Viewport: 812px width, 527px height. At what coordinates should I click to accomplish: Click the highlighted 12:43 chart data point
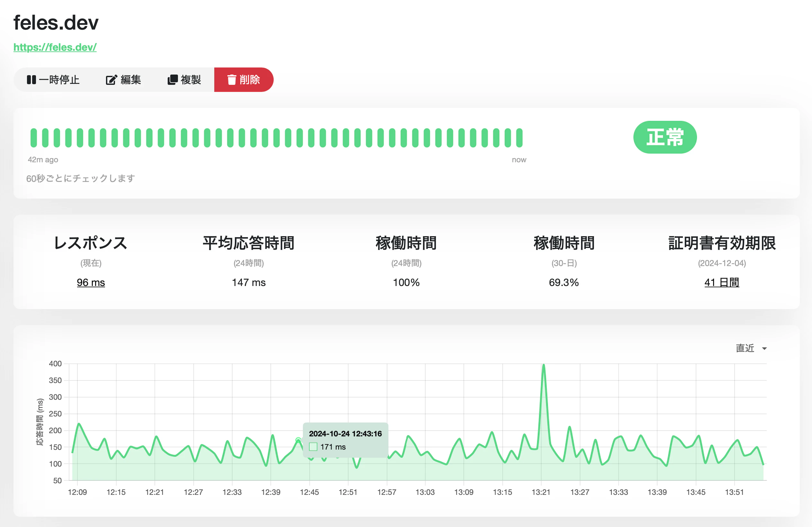(298, 440)
